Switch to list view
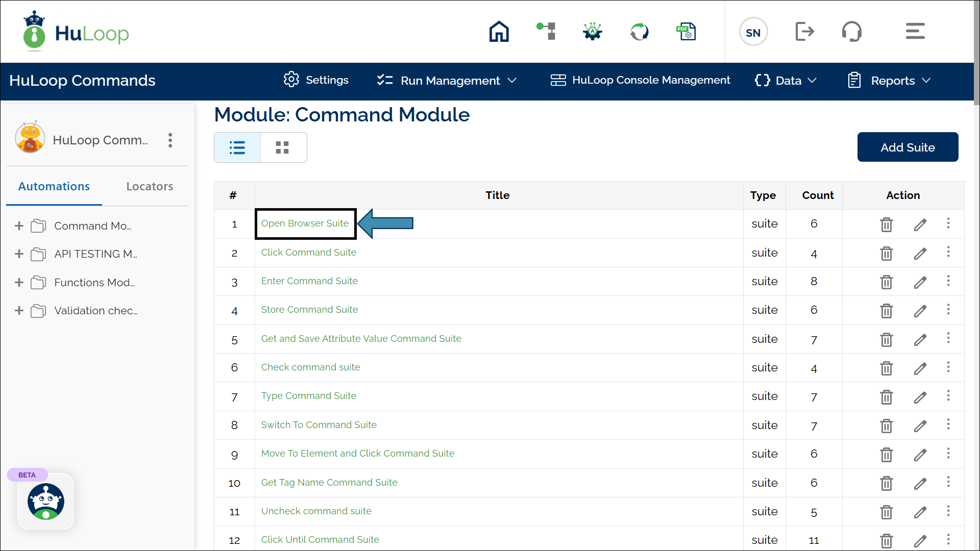This screenshot has height=551, width=980. tap(237, 147)
